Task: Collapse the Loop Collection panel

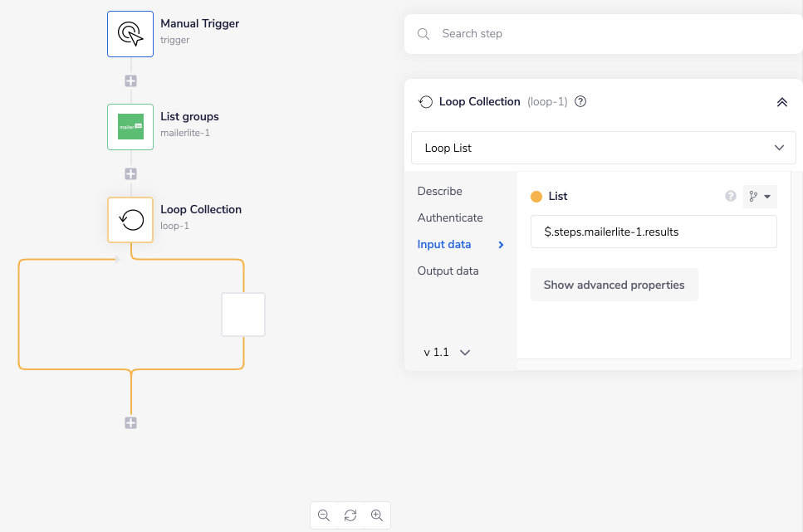Action: (x=781, y=102)
